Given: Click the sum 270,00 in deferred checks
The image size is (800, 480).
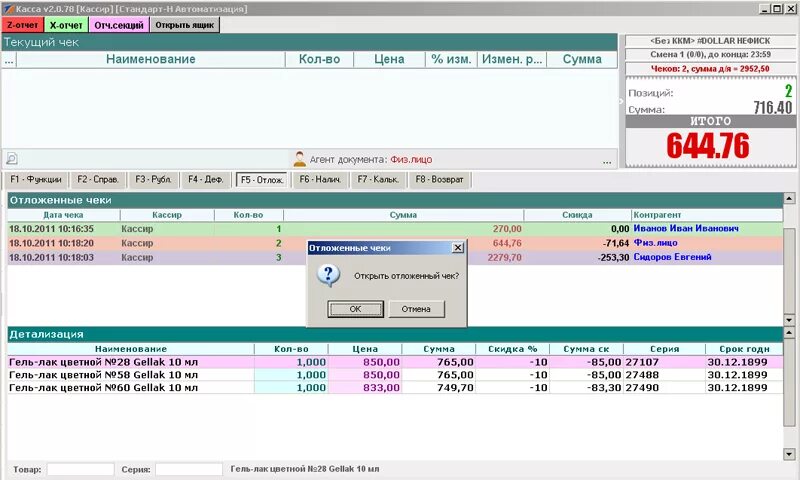Looking at the screenshot, I should pos(507,229).
